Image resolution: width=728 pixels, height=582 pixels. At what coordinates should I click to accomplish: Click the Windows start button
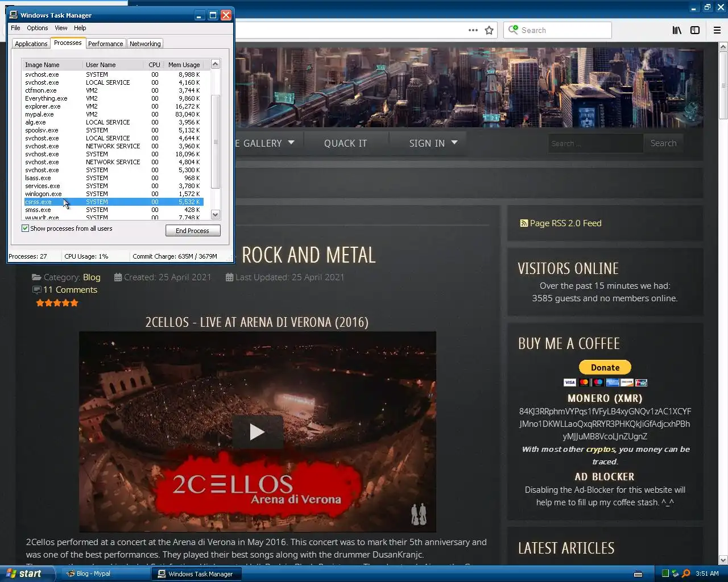(x=27, y=573)
